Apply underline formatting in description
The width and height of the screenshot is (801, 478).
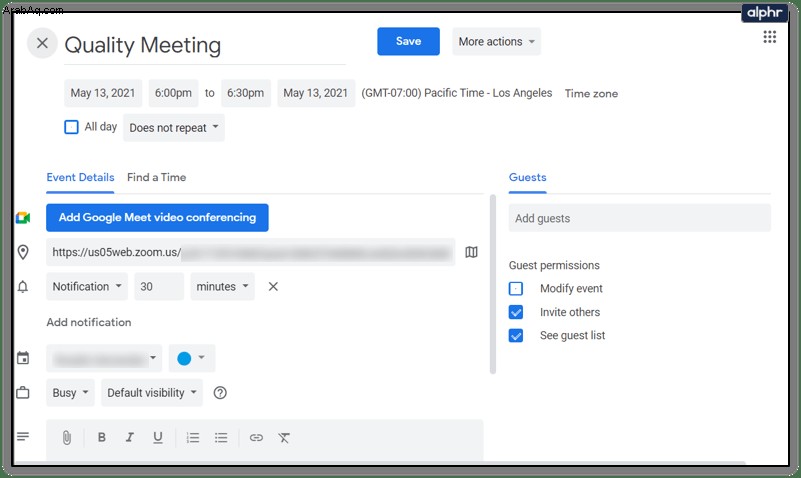coord(158,438)
